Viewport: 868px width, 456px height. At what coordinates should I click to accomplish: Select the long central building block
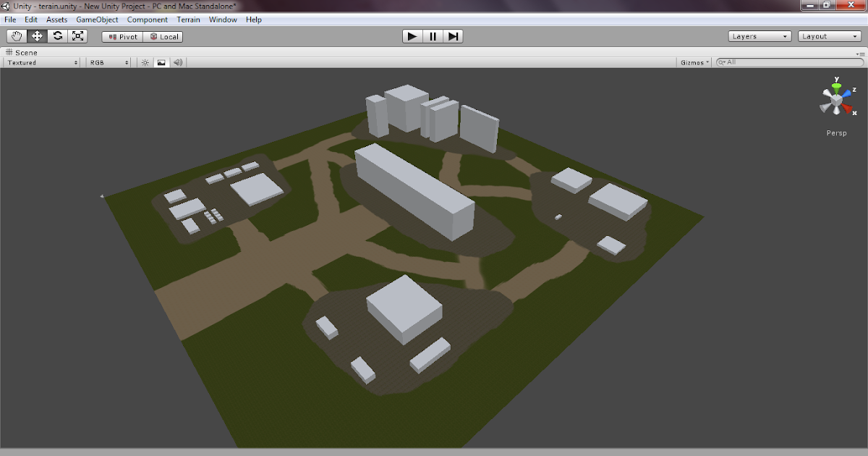pyautogui.click(x=414, y=191)
